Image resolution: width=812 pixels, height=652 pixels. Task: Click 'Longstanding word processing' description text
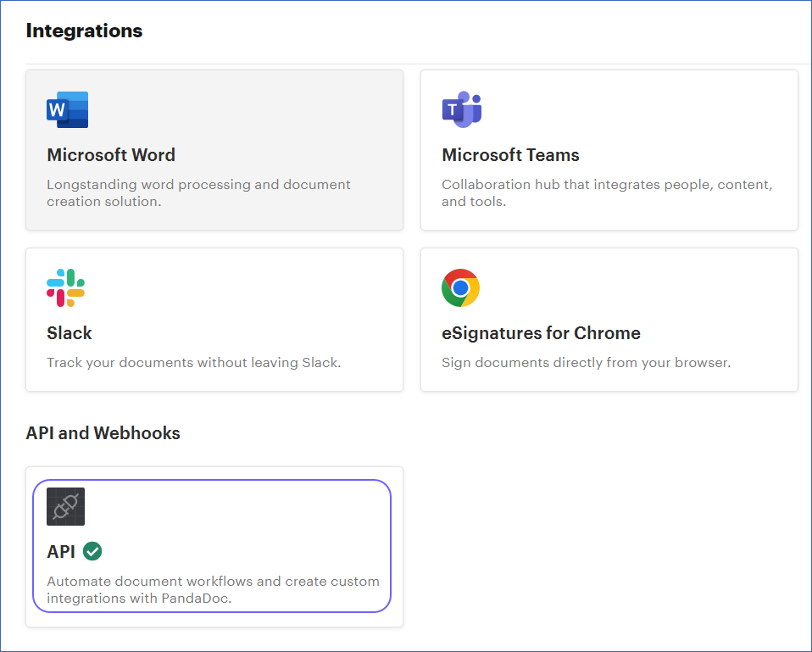pyautogui.click(x=198, y=192)
